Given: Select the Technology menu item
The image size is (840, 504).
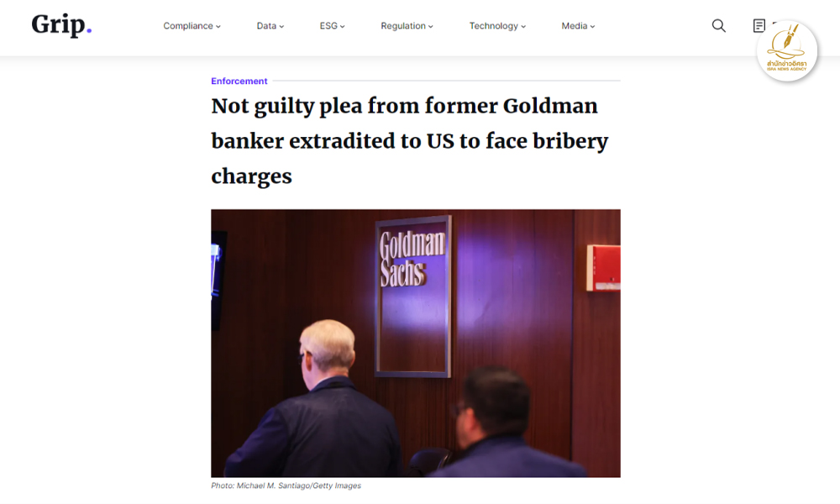Looking at the screenshot, I should (x=493, y=26).
